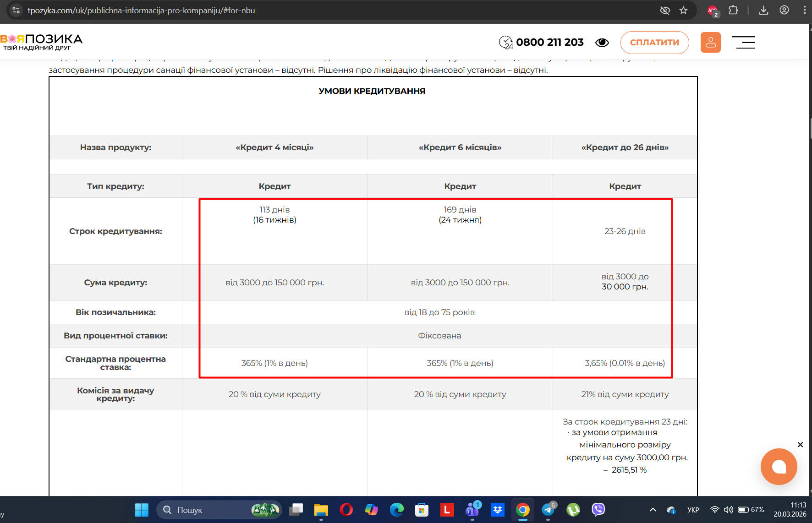Toggle the accessibility eye view icon
The image size is (812, 523).
(x=602, y=43)
